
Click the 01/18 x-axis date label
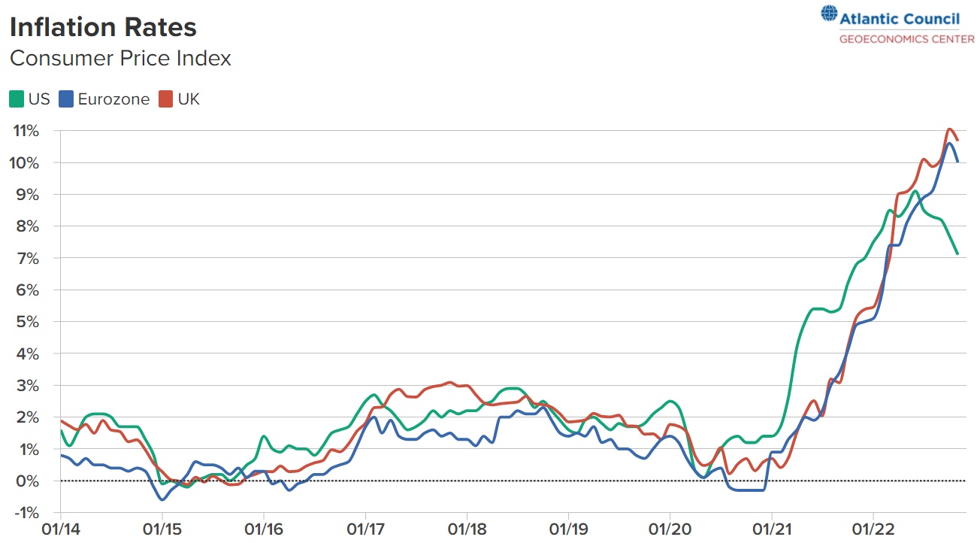467,529
